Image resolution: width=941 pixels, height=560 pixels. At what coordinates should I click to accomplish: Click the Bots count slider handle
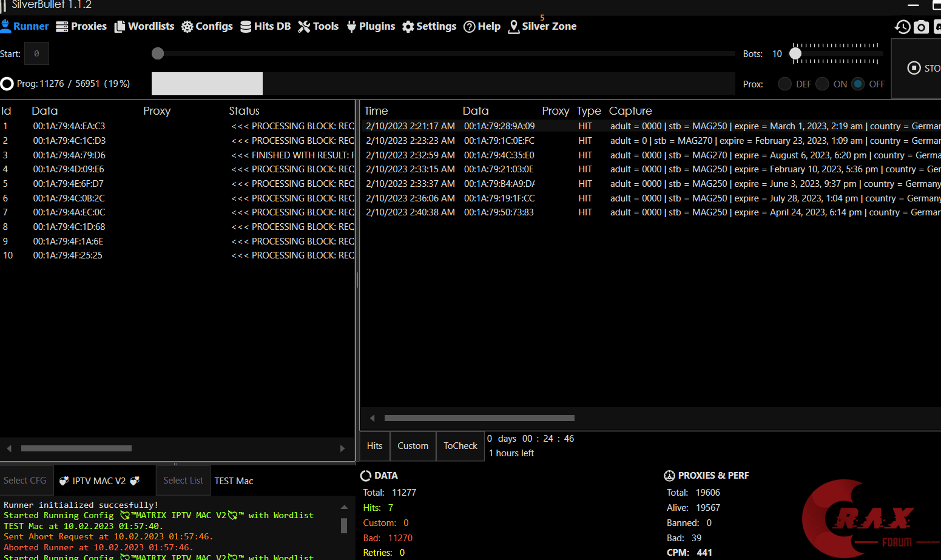click(795, 53)
